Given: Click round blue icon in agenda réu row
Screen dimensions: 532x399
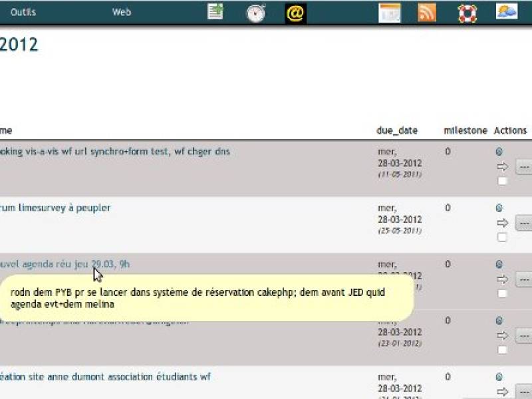Looking at the screenshot, I should click(x=499, y=264).
